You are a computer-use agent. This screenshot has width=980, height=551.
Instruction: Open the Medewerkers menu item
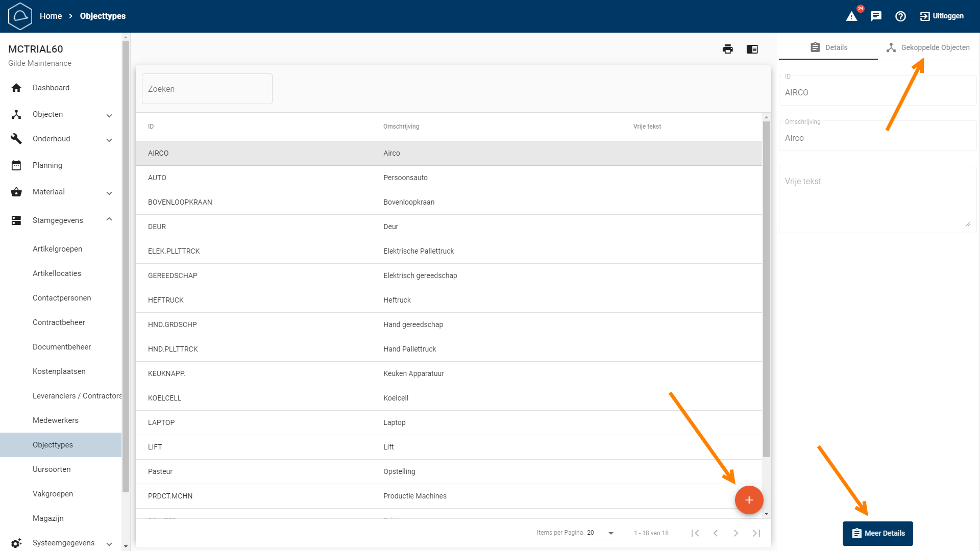(x=56, y=420)
